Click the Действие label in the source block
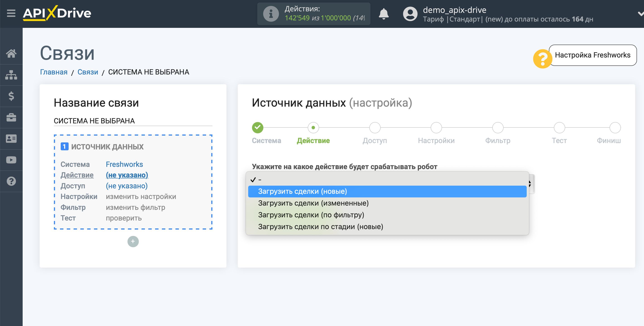644x326 pixels. click(77, 175)
